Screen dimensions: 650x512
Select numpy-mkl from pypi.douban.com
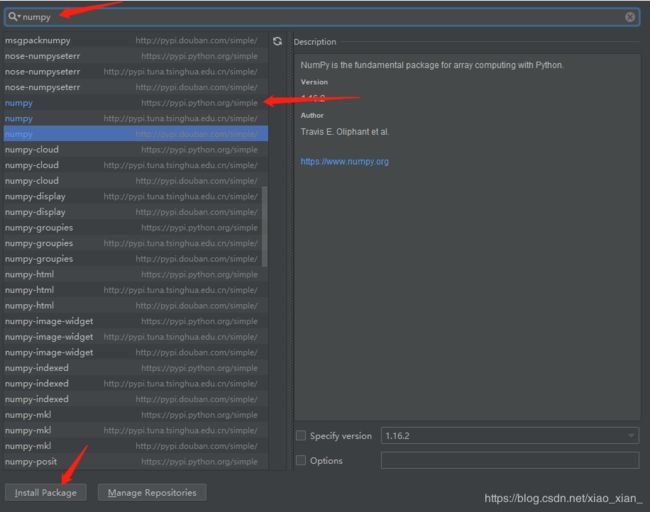tap(136, 446)
